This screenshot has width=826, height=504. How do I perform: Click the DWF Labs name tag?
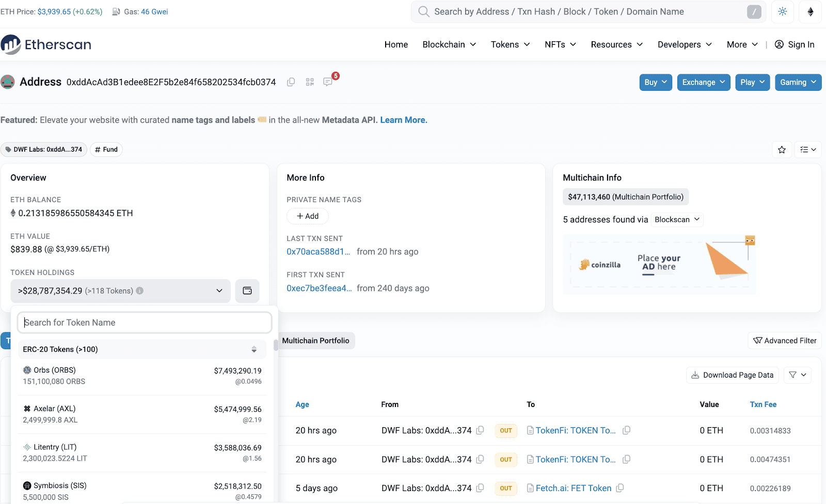[x=44, y=150]
